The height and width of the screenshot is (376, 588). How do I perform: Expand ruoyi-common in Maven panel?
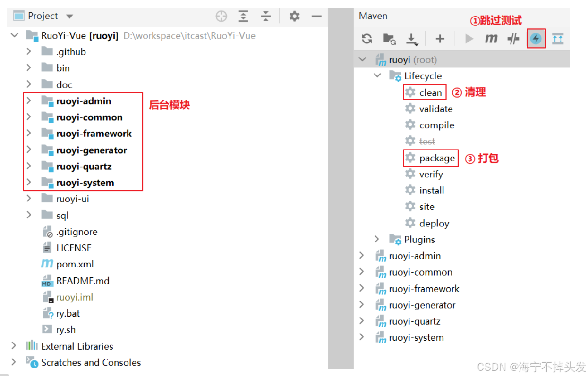pyautogui.click(x=362, y=272)
